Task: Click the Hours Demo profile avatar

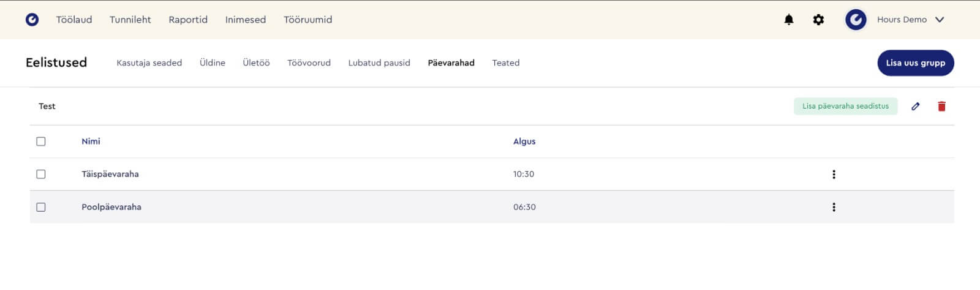Action: [856, 20]
